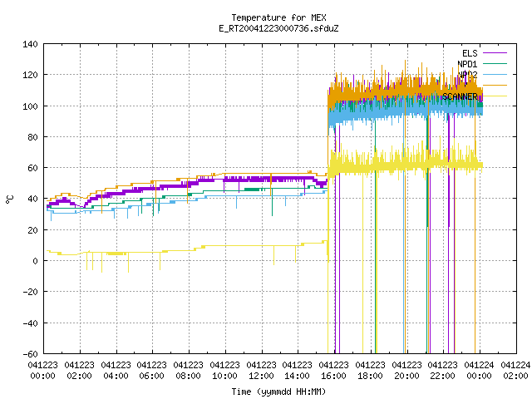
Task: Click the y-axis tick value -60
Action: (x=30, y=354)
